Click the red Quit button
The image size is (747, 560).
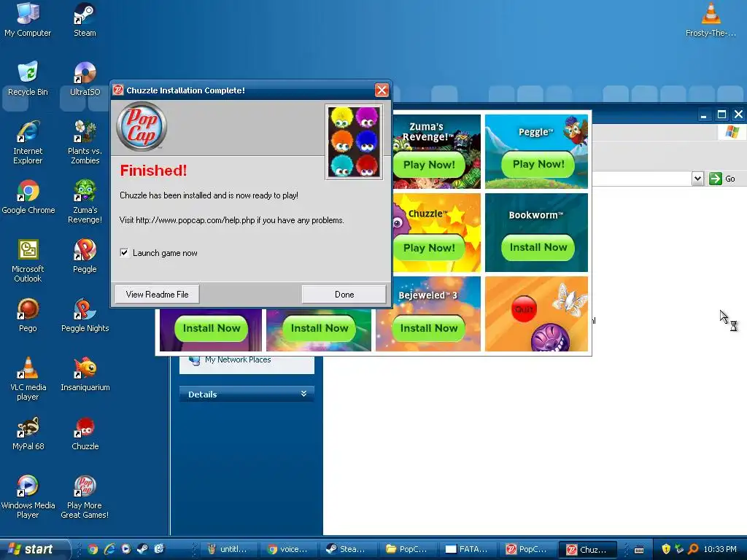[524, 309]
